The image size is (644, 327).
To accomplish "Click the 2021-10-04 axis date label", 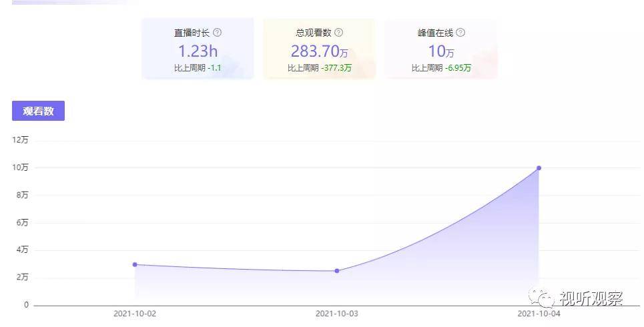I will click(539, 314).
